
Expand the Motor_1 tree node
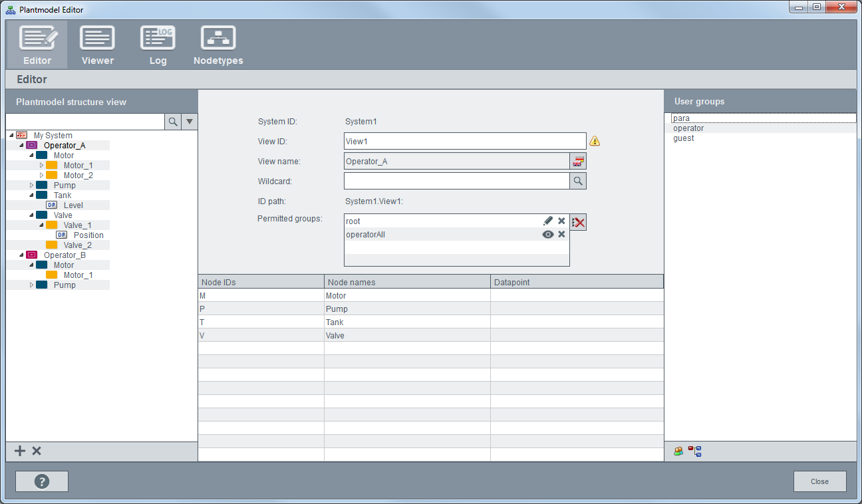click(41, 165)
